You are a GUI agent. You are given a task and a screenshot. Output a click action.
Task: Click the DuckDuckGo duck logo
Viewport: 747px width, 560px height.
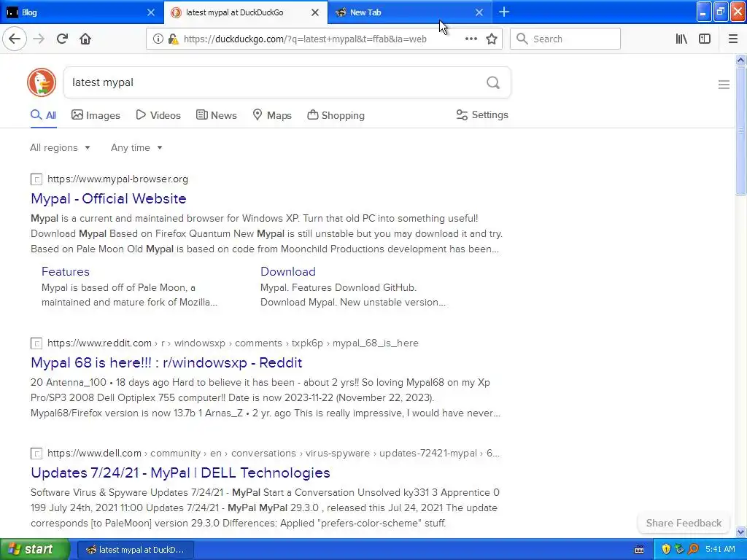pyautogui.click(x=42, y=82)
